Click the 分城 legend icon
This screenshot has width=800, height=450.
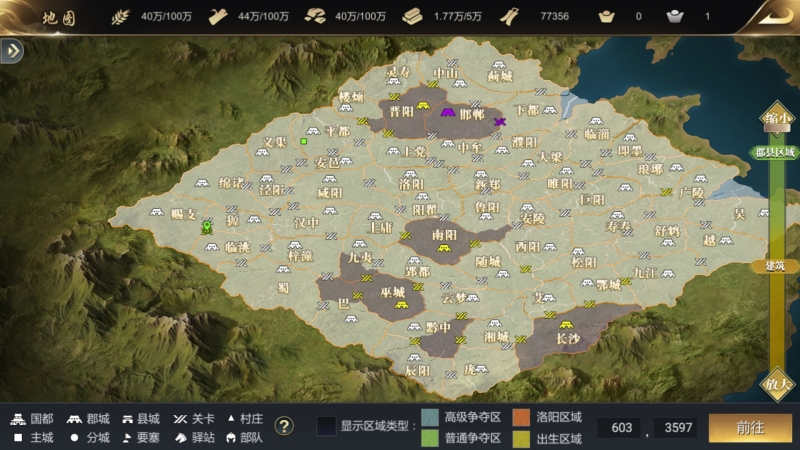coord(74,438)
